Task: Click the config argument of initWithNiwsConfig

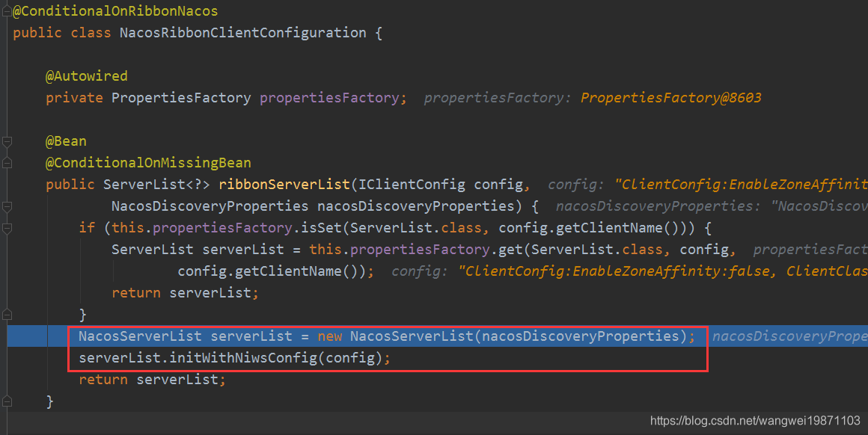Action: [350, 358]
